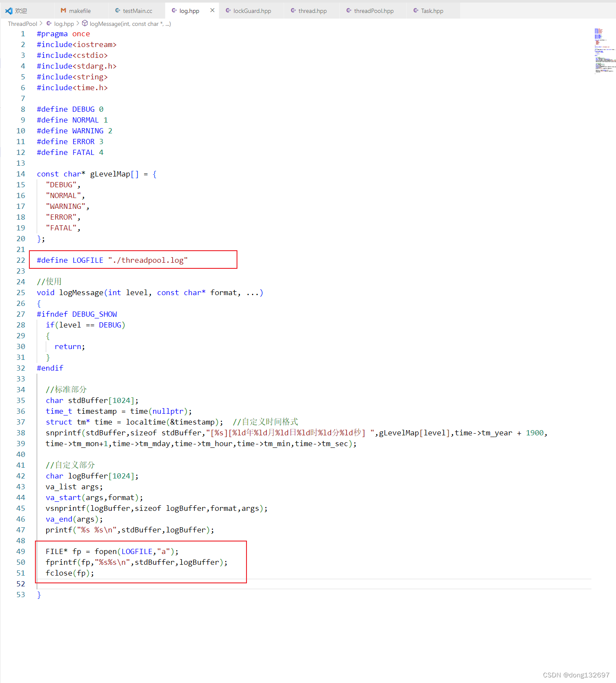Click log.hpp in the breadcrumb
This screenshot has height=683, width=616.
64,24
